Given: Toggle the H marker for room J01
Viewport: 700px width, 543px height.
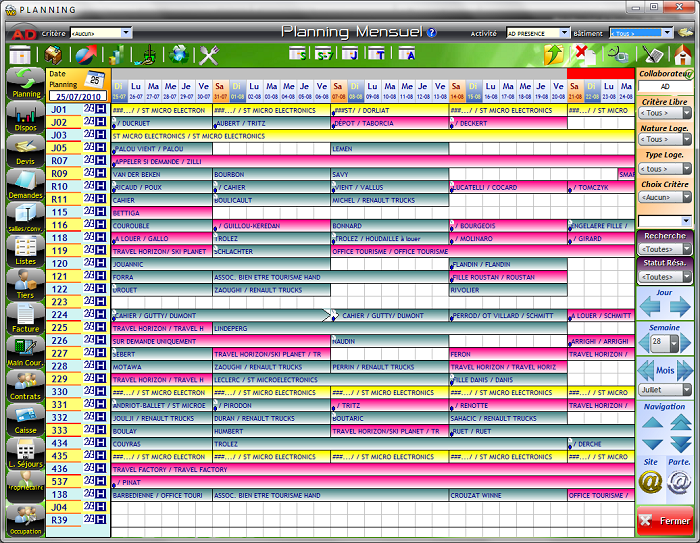Looking at the screenshot, I should [x=100, y=109].
